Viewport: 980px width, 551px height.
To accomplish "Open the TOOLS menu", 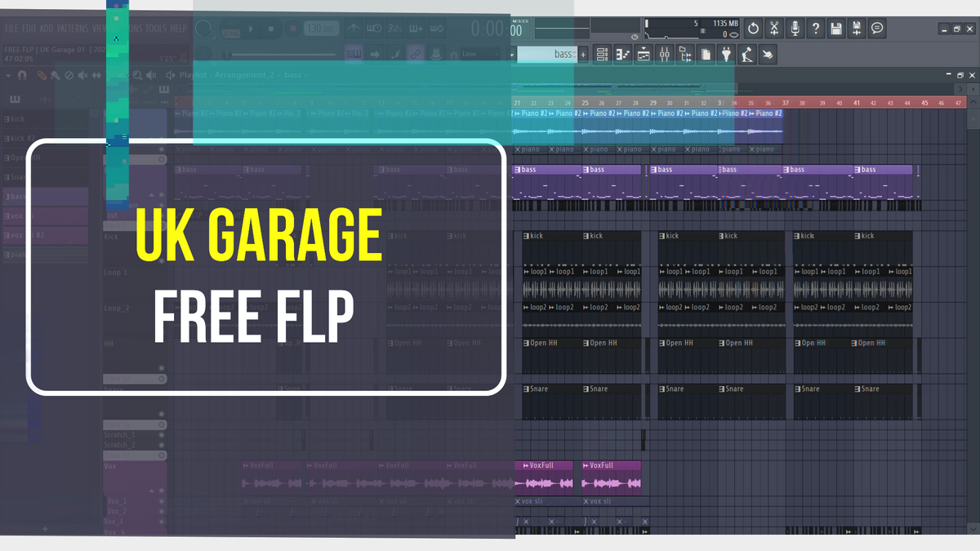I will coord(156,29).
